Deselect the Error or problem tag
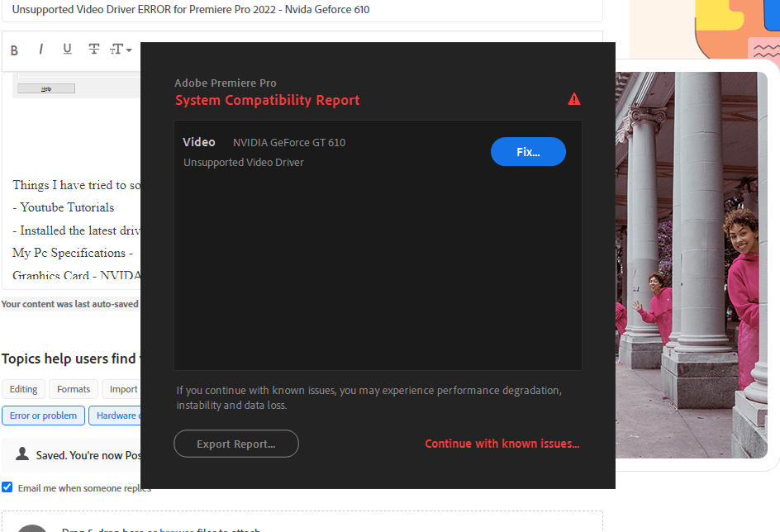 tap(43, 416)
